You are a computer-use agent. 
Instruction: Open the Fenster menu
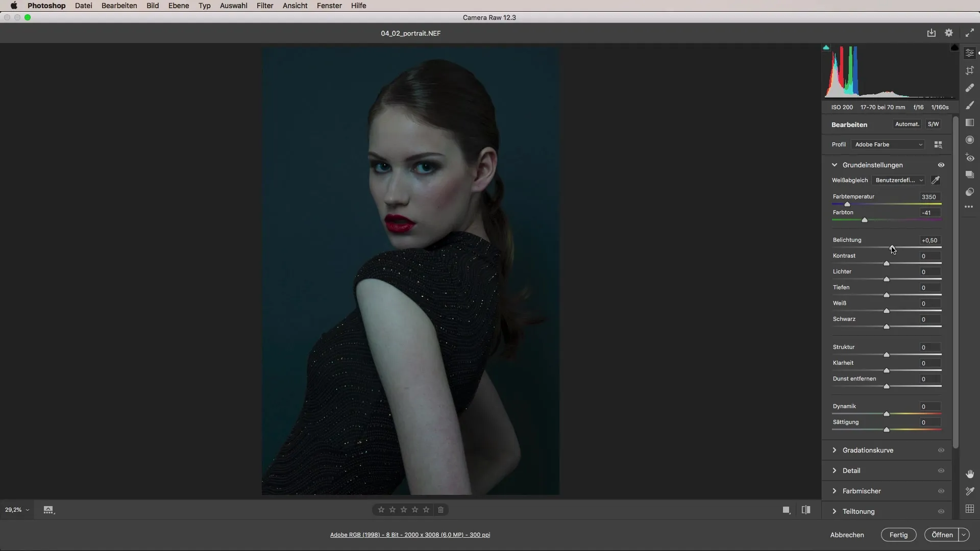coord(329,6)
